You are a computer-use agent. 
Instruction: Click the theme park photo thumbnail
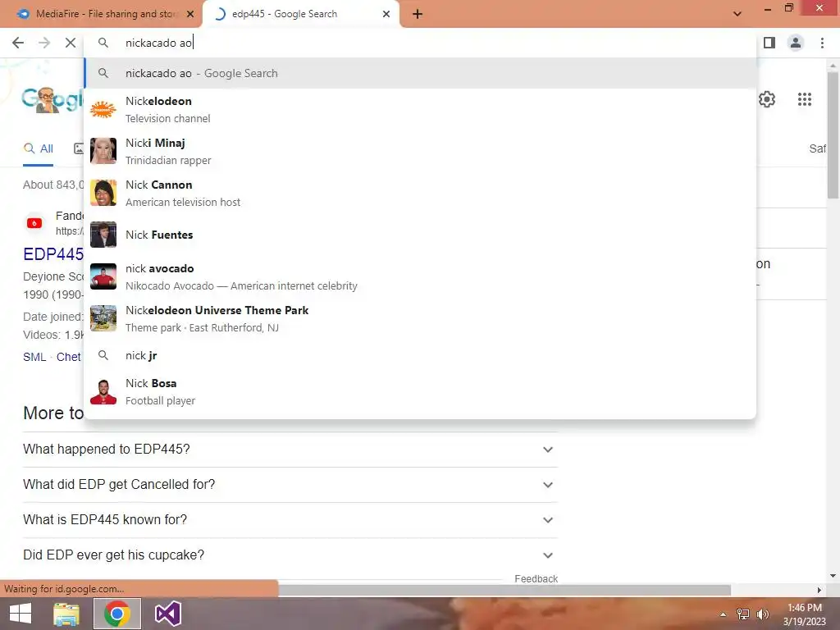click(103, 318)
